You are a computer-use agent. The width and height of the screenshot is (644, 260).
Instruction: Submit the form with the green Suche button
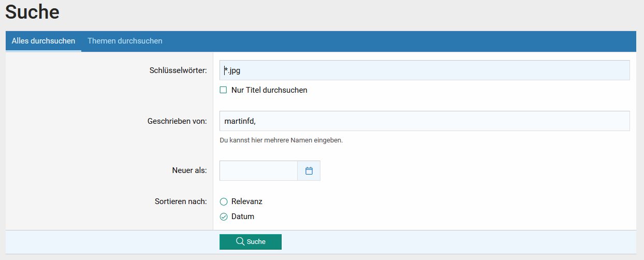[x=251, y=242]
